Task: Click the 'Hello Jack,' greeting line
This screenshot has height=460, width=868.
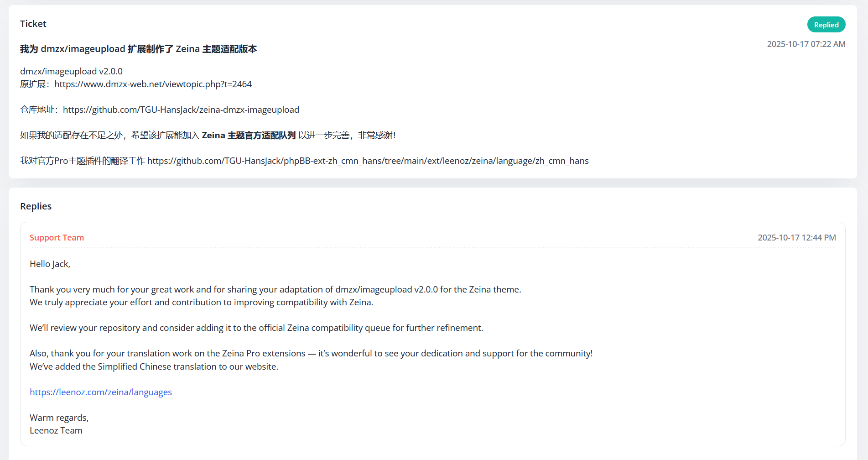Action: [50, 264]
